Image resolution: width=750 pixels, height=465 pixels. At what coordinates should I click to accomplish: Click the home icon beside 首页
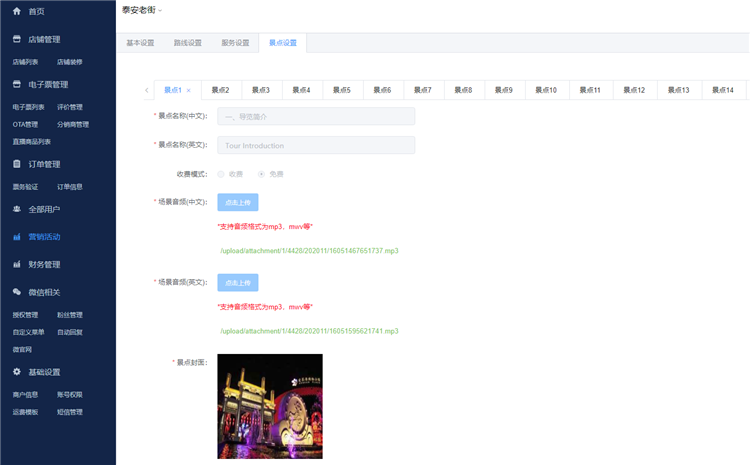17,11
